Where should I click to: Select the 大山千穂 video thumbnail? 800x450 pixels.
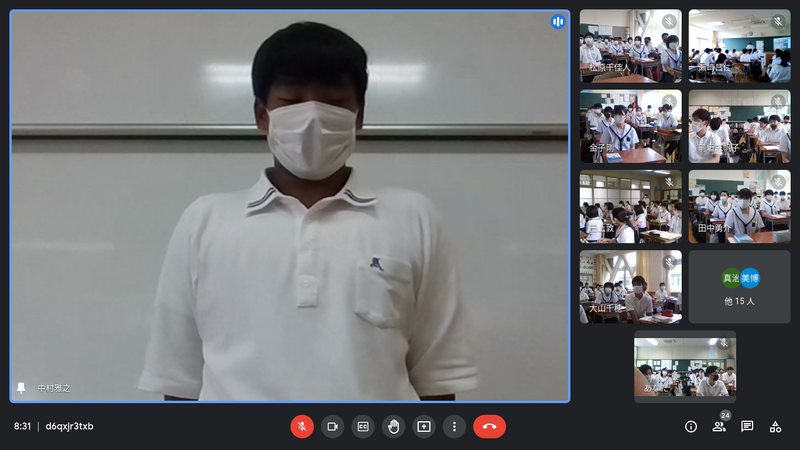[x=630, y=287]
